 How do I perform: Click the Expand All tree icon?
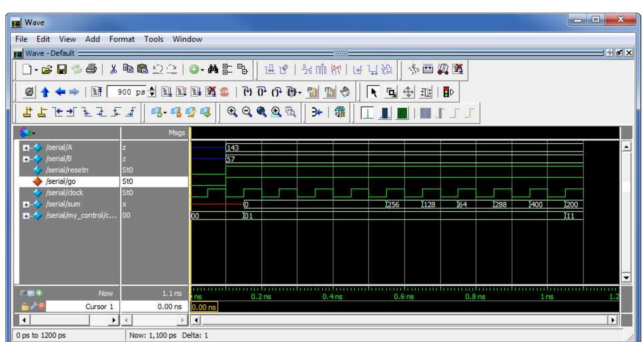click(x=228, y=69)
